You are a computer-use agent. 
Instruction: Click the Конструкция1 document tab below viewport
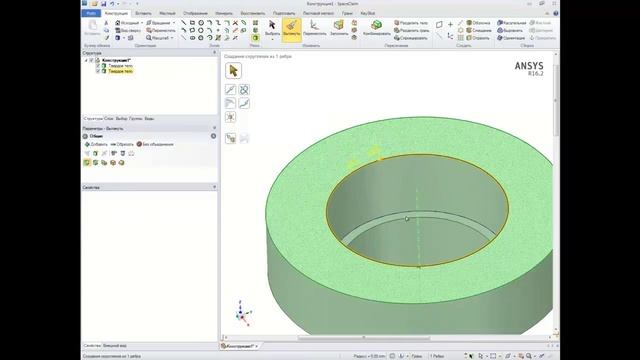[x=239, y=346]
